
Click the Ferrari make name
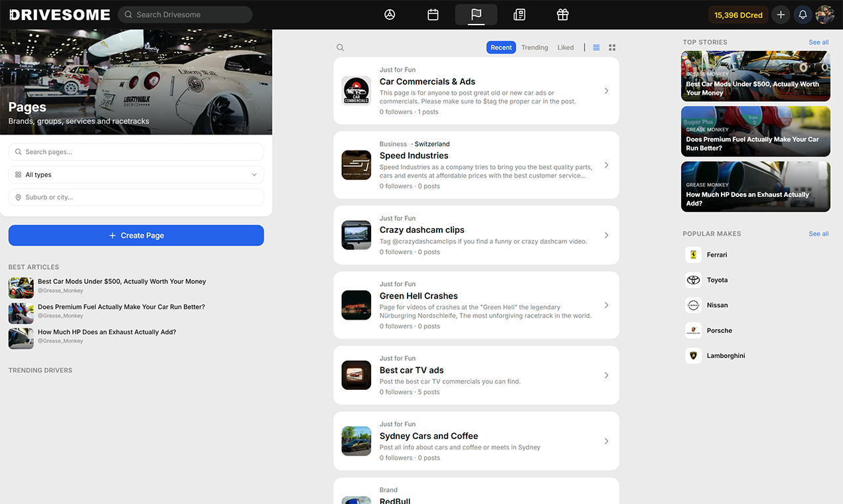(717, 255)
